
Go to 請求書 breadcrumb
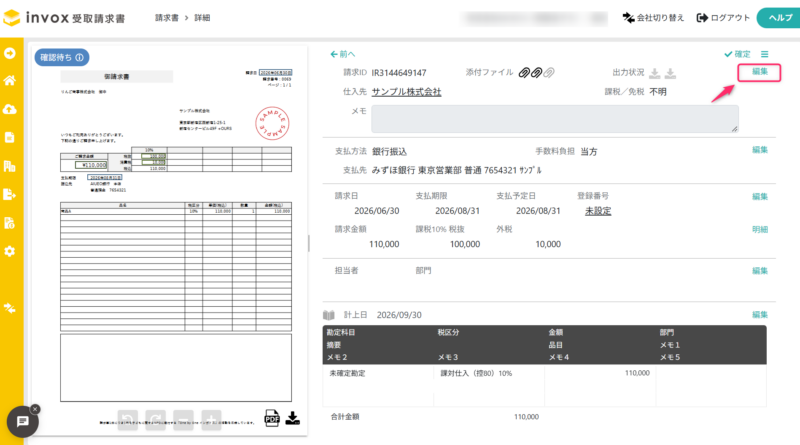[x=167, y=18]
